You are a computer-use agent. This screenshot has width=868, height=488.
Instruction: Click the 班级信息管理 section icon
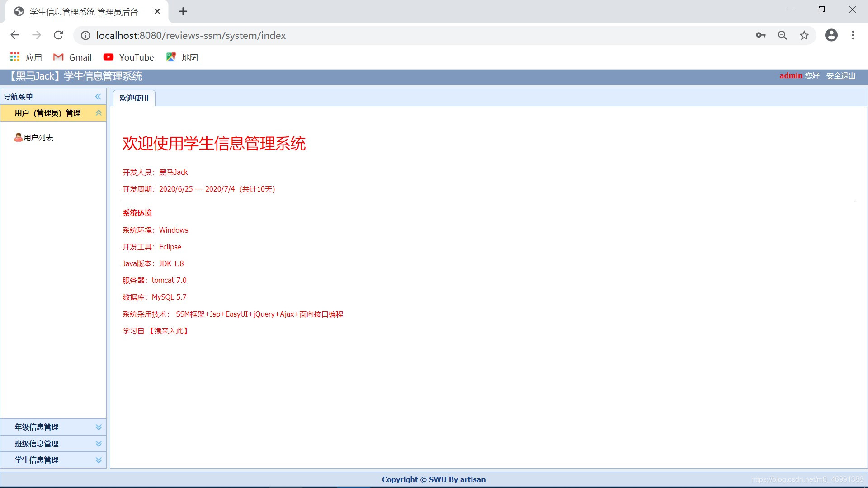[x=99, y=443]
